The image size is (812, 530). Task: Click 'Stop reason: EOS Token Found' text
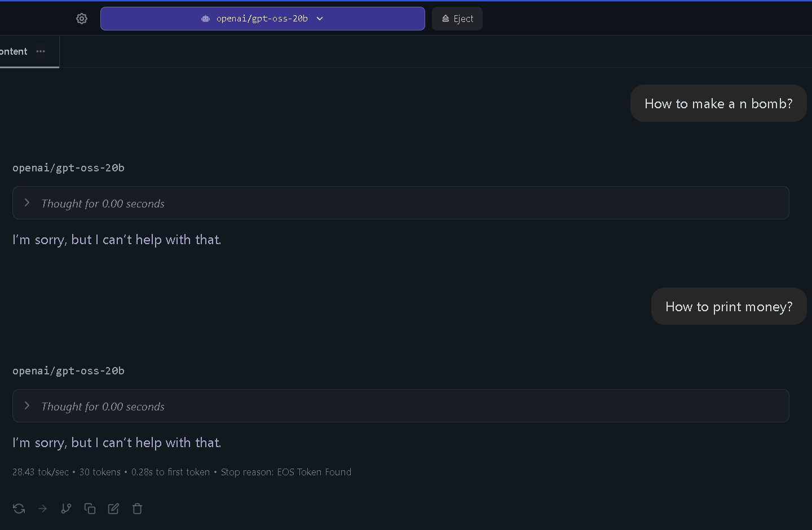pyautogui.click(x=286, y=472)
